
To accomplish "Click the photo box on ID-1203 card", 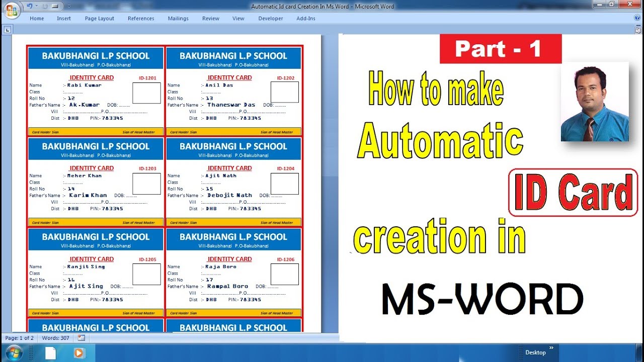I will tap(146, 184).
